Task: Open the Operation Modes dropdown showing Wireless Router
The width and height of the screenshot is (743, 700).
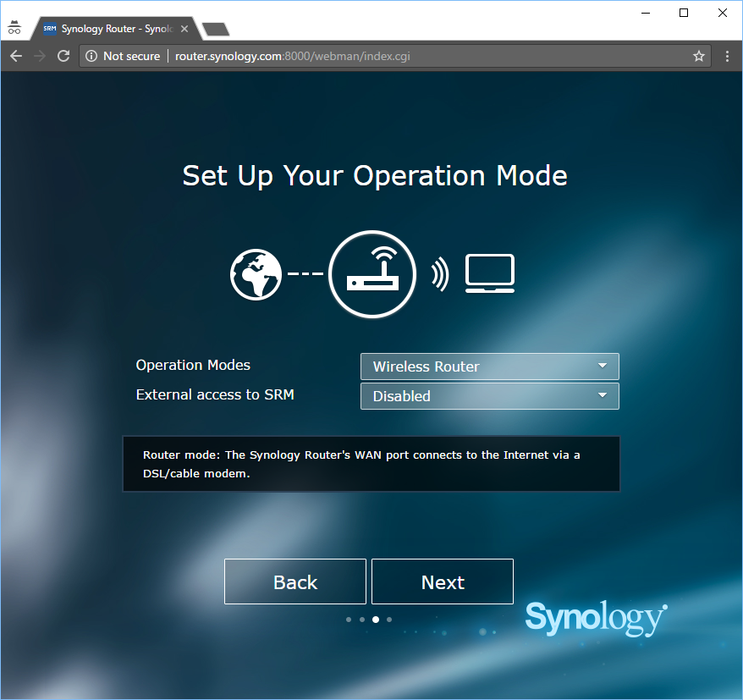Action: pos(489,367)
